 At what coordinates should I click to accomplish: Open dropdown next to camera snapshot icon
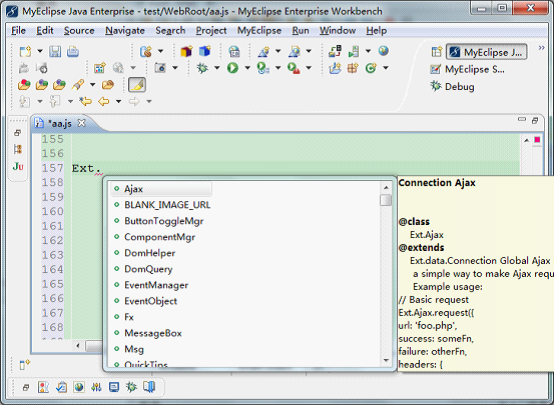click(175, 68)
